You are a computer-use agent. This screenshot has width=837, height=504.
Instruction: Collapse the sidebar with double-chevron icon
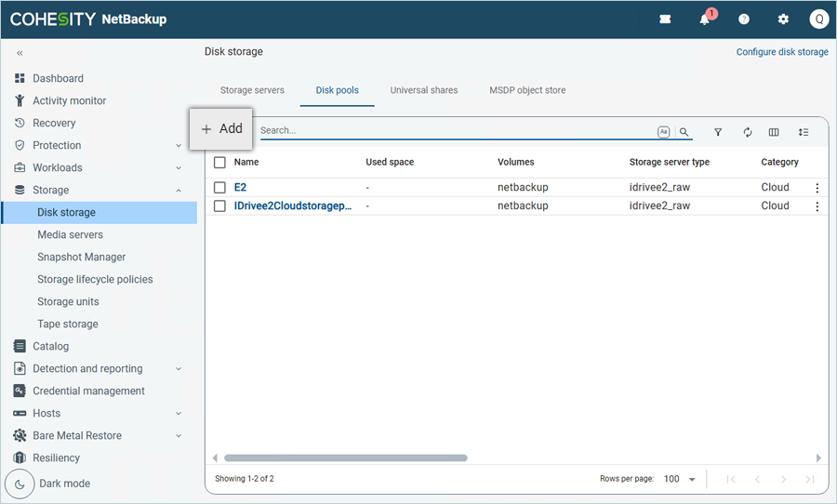point(20,54)
